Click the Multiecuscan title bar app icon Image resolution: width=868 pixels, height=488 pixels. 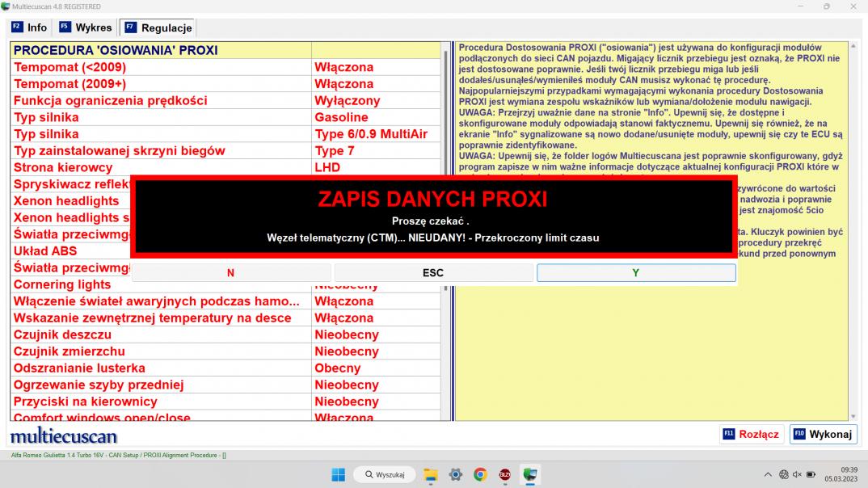6,6
